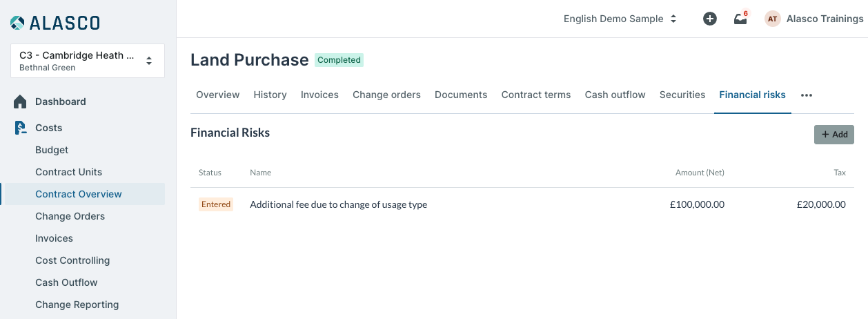This screenshot has width=868, height=319.
Task: Open the plus create icon in header
Action: click(709, 19)
